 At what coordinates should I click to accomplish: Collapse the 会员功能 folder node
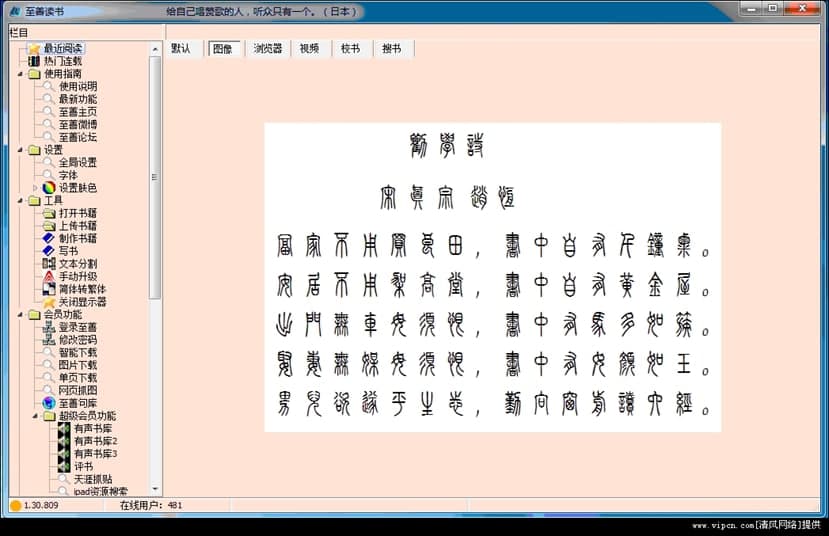(21, 315)
